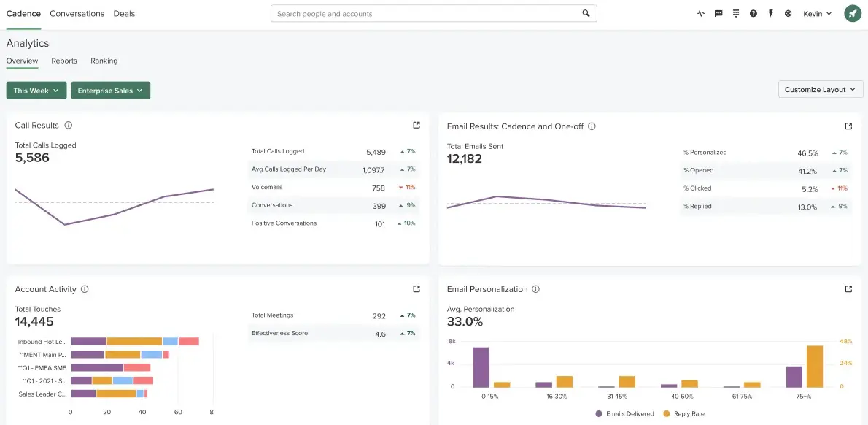This screenshot has width=868, height=425.
Task: Click the Inbound Hot Le... bar row
Action: point(134,342)
